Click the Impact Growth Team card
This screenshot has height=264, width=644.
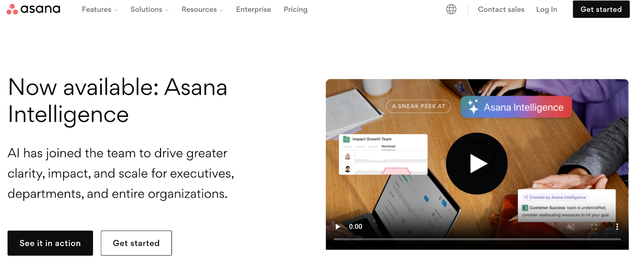383,154
